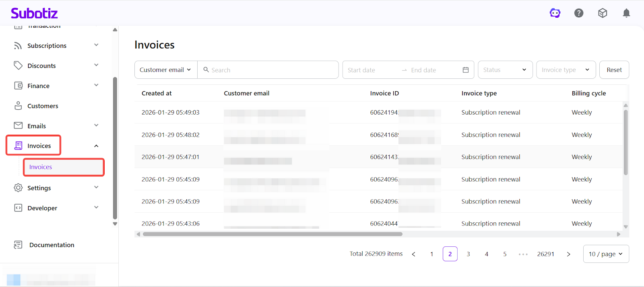Click the Documentation icon in sidebar

(x=18, y=245)
